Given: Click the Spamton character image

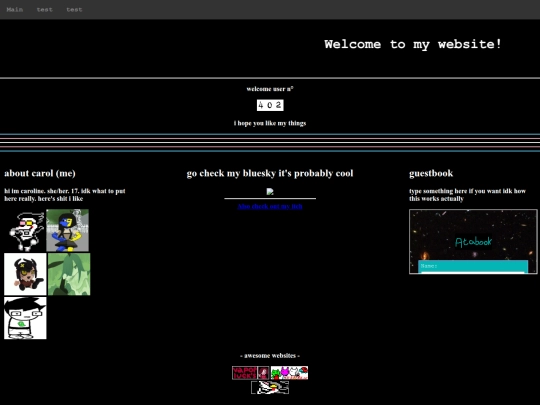Looking at the screenshot, I should [x=25, y=230].
